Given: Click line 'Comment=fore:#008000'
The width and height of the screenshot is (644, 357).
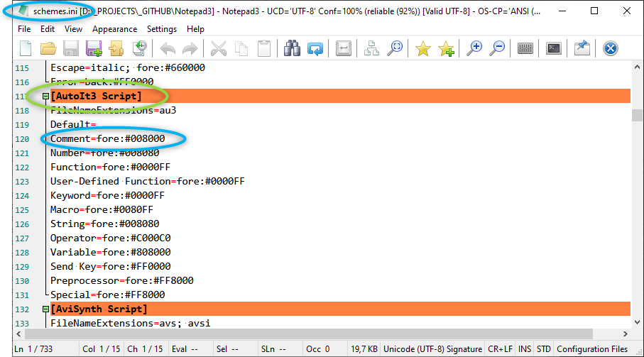Looking at the screenshot, I should click(x=108, y=138).
